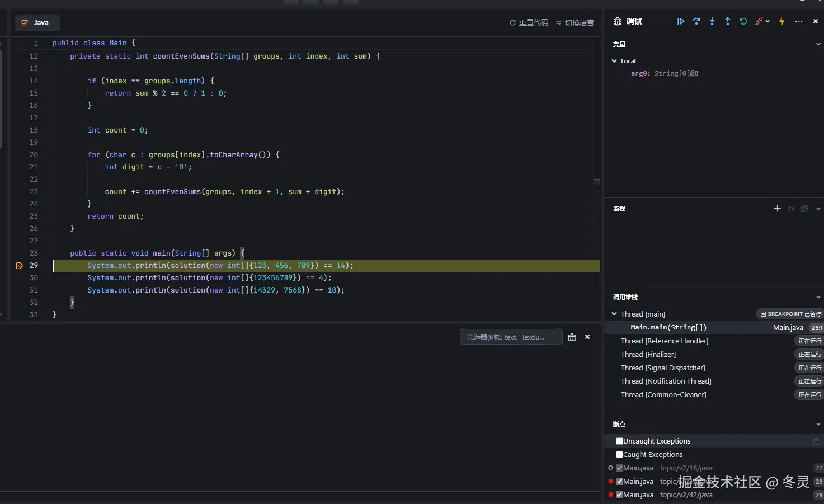
Task: Enable the Caught Exceptions checkbox
Action: click(619, 455)
